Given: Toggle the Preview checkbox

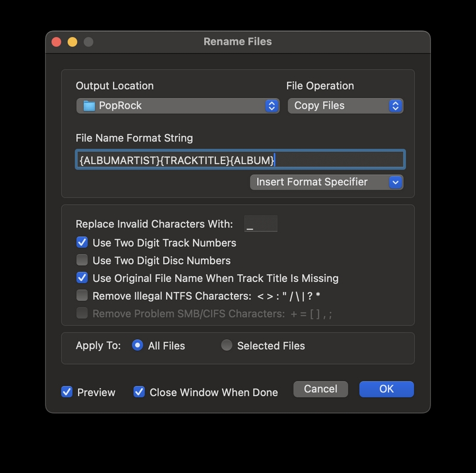Looking at the screenshot, I should click(x=67, y=392).
